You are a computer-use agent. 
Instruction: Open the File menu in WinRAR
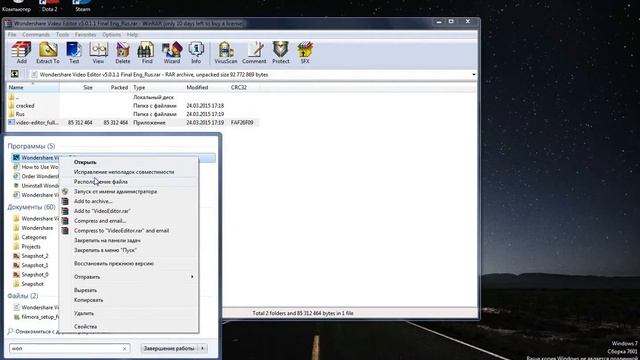click(x=12, y=35)
